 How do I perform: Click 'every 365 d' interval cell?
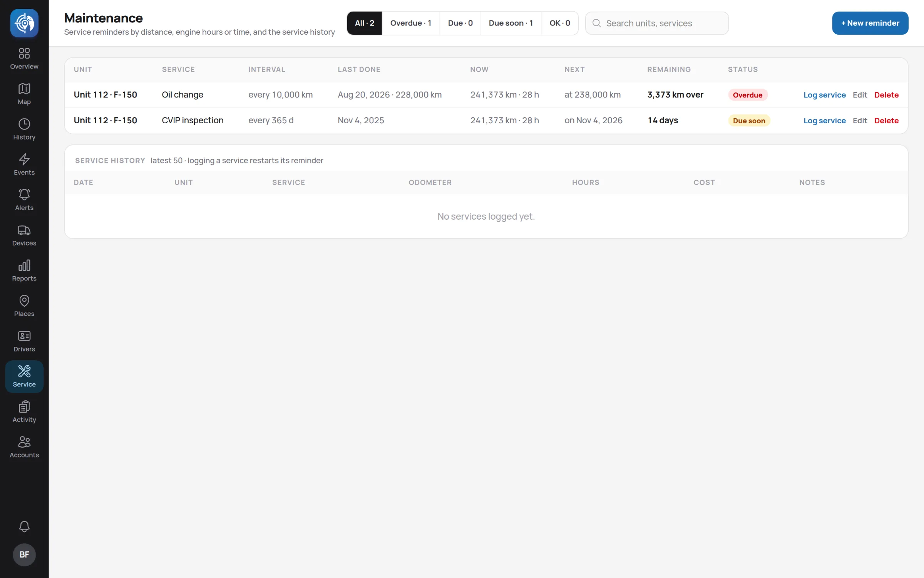(x=271, y=121)
